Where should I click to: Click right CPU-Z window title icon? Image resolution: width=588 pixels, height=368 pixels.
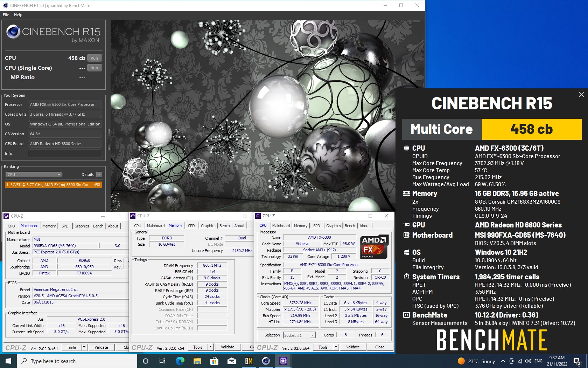coord(258,216)
